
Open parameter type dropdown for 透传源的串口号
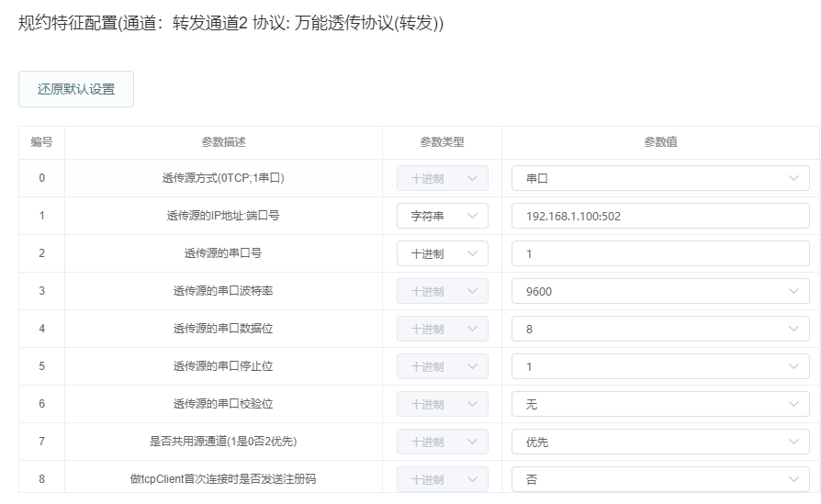[x=443, y=253]
